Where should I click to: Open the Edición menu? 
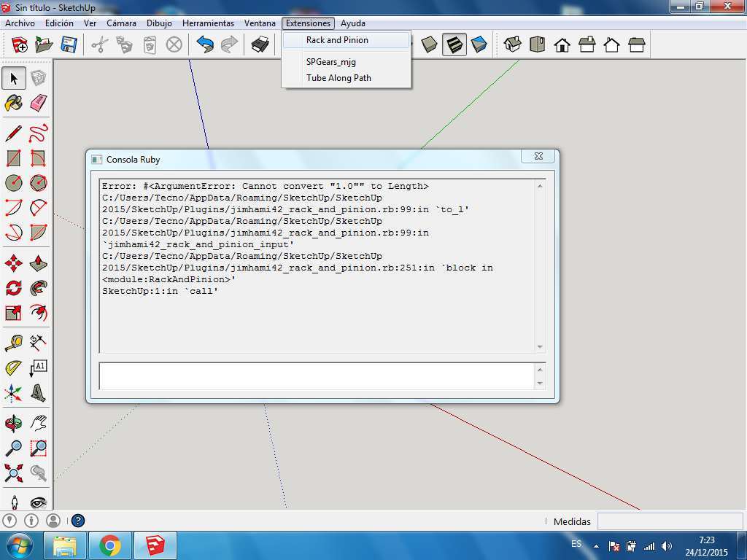(x=59, y=23)
